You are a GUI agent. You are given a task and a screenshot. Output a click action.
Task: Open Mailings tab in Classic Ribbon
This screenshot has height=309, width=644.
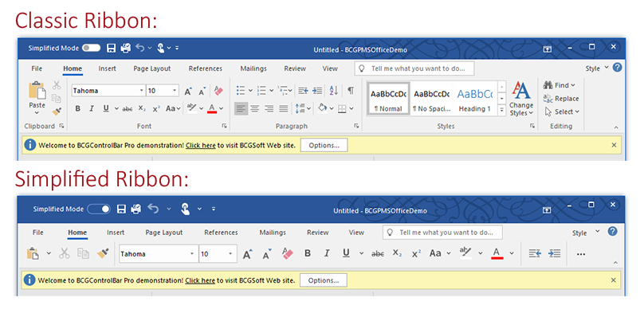click(253, 68)
